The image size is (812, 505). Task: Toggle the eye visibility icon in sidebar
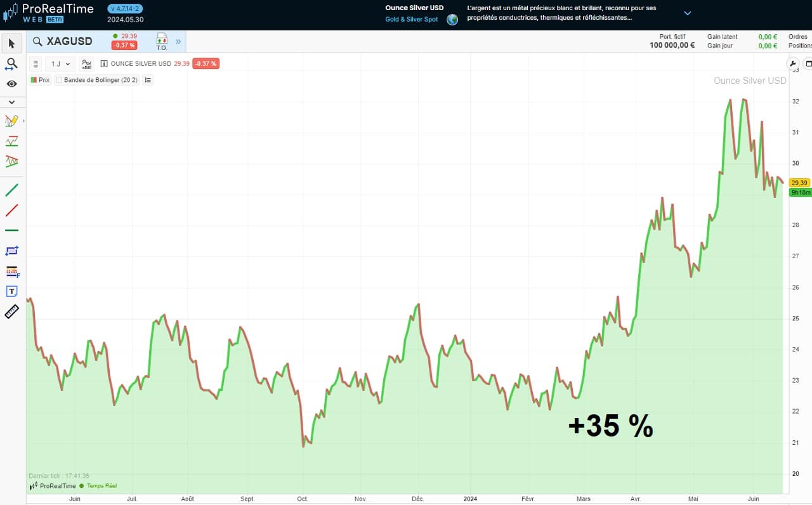[11, 84]
